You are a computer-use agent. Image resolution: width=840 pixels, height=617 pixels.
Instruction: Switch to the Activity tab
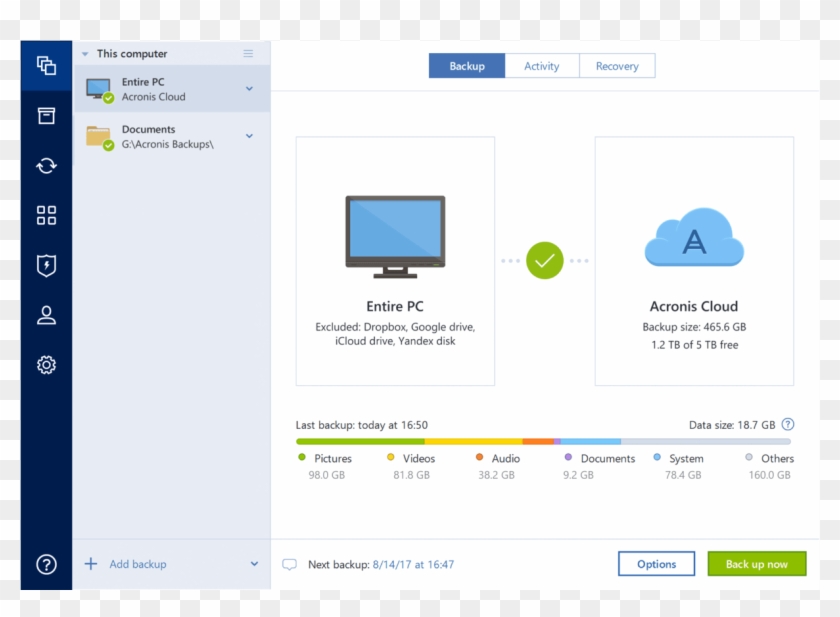[542, 65]
